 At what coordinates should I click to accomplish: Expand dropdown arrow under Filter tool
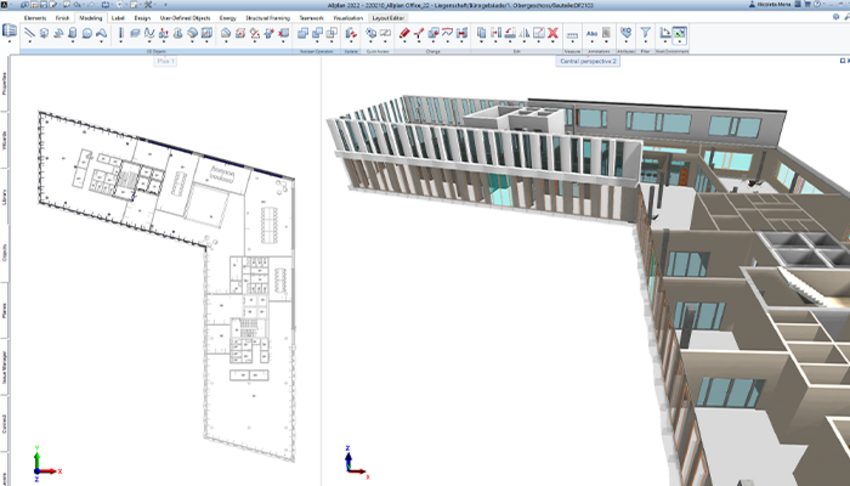point(645,43)
